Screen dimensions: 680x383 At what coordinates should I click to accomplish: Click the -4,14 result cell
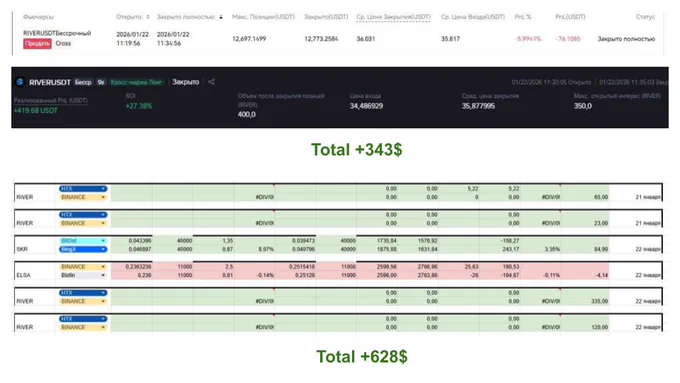point(601,275)
